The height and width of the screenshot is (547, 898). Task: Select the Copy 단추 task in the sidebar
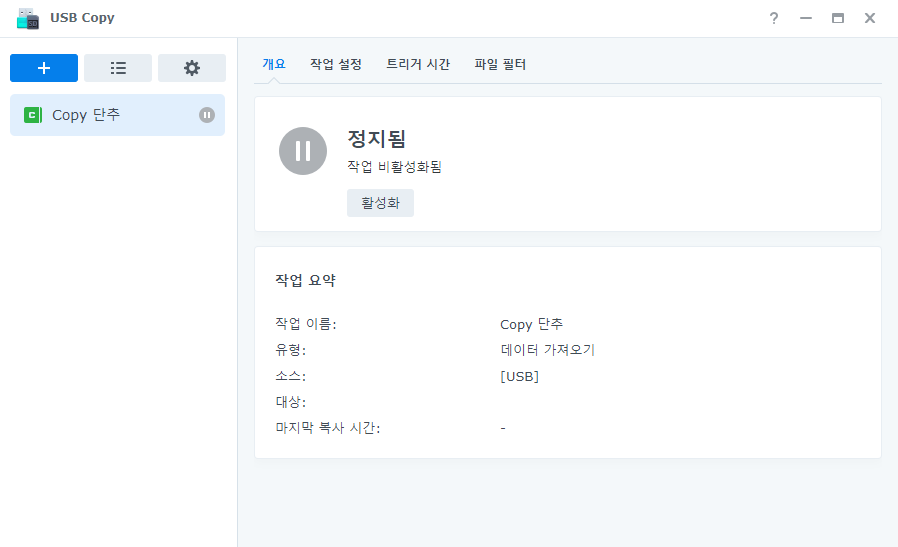[117, 115]
